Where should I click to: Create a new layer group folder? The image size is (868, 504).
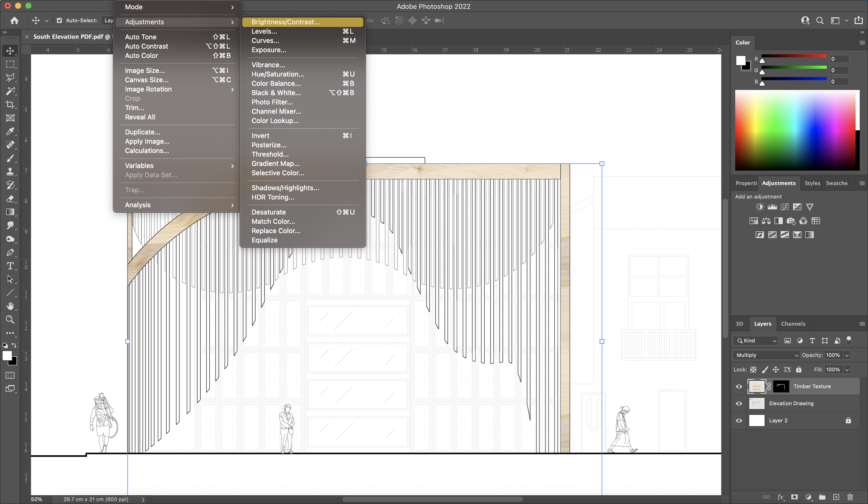(x=822, y=497)
